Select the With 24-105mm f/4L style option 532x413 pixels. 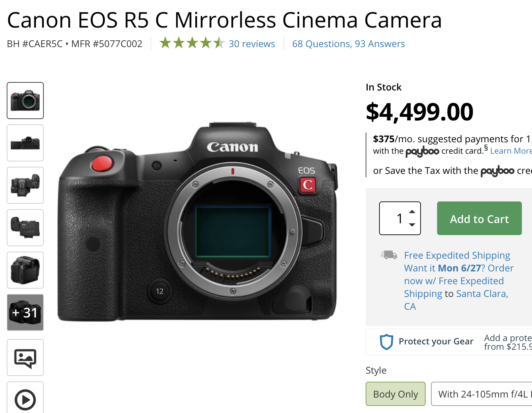483,394
